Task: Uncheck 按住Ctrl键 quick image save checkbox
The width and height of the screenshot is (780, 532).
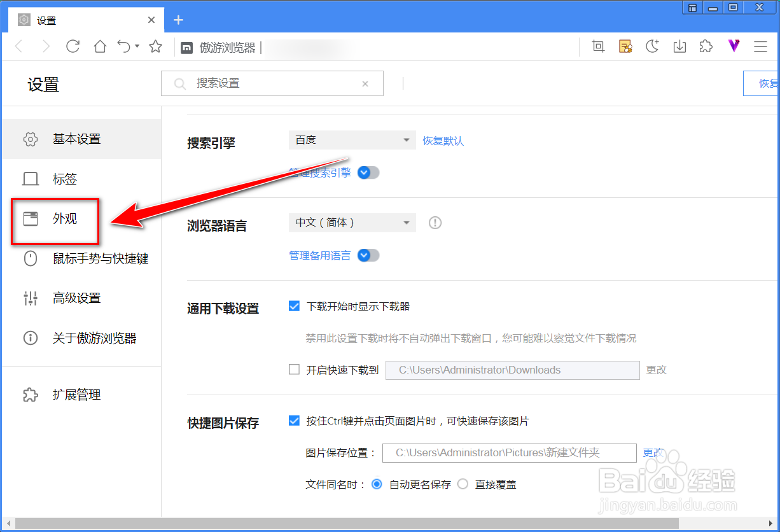Action: click(294, 421)
